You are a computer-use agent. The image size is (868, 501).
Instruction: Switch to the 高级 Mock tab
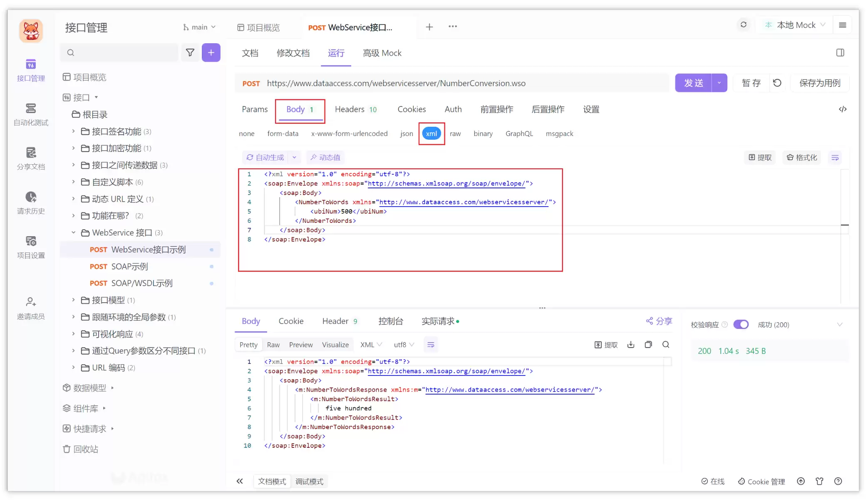point(382,53)
